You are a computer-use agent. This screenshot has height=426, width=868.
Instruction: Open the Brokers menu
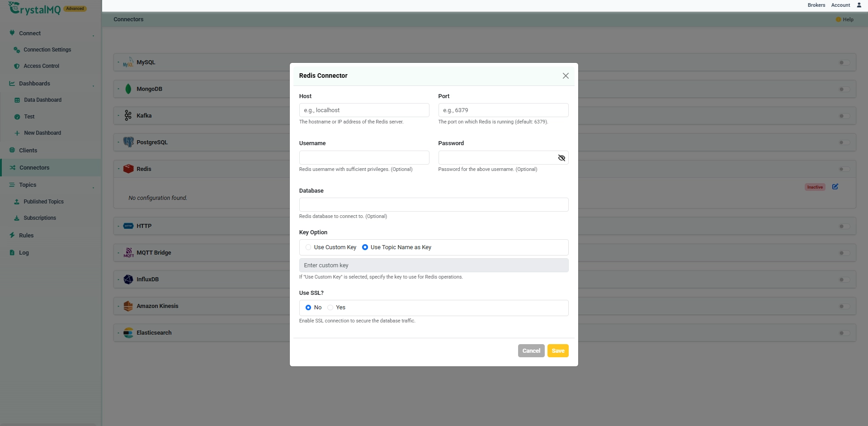click(x=816, y=5)
